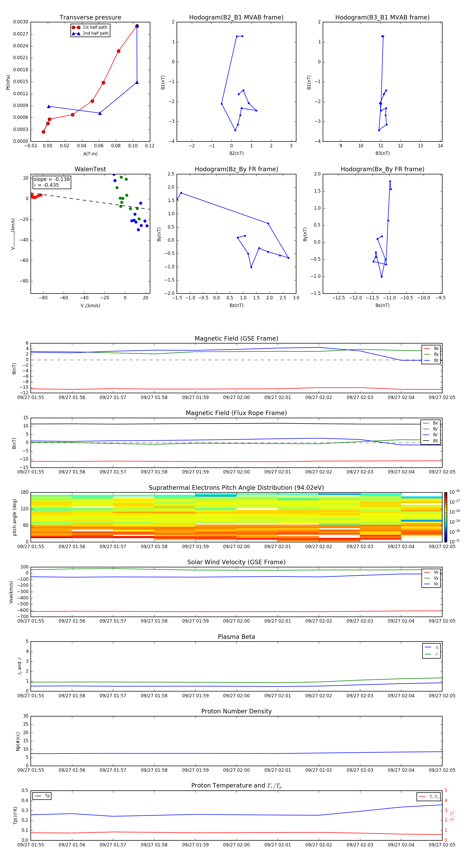The width and height of the screenshot is (473, 868).
Task: Click the 'Bx(nT)' axis label
Action: point(382,305)
